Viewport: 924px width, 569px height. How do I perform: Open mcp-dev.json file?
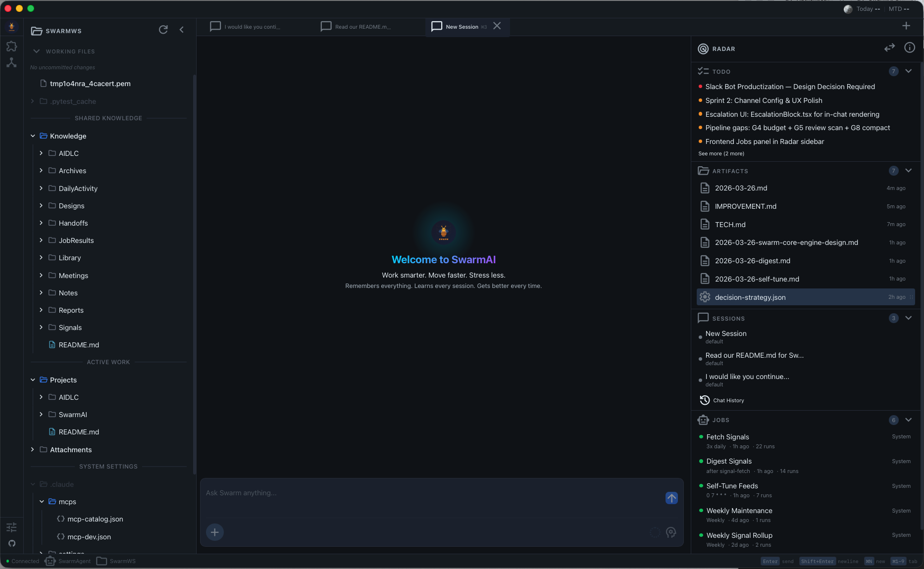89,536
